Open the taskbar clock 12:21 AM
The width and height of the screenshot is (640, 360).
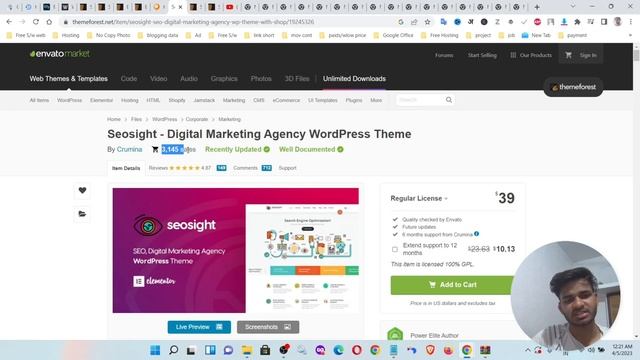click(622, 350)
